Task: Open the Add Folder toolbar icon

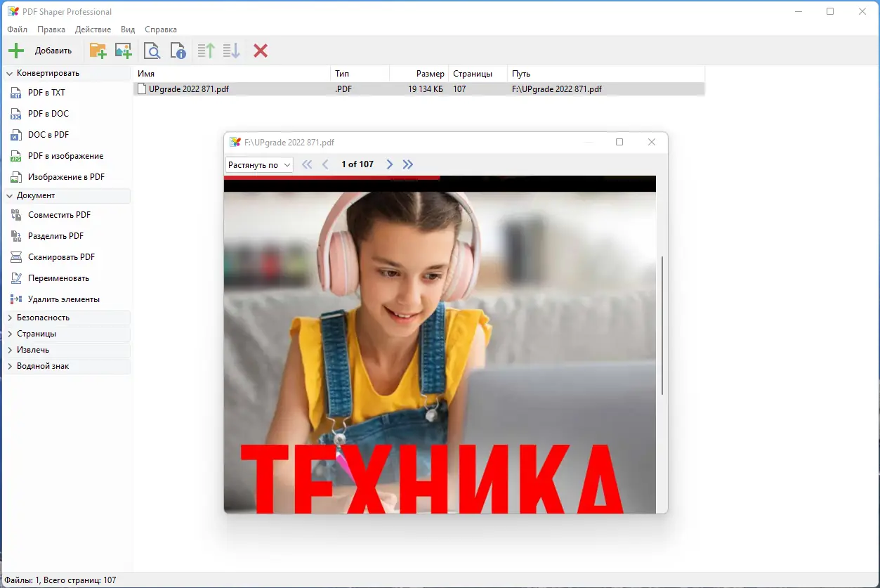Action: coord(98,50)
